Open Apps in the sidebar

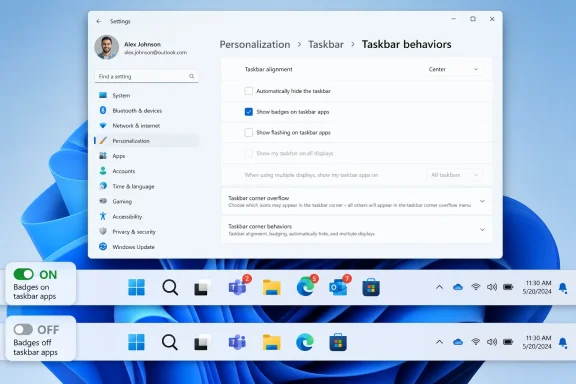click(147, 156)
